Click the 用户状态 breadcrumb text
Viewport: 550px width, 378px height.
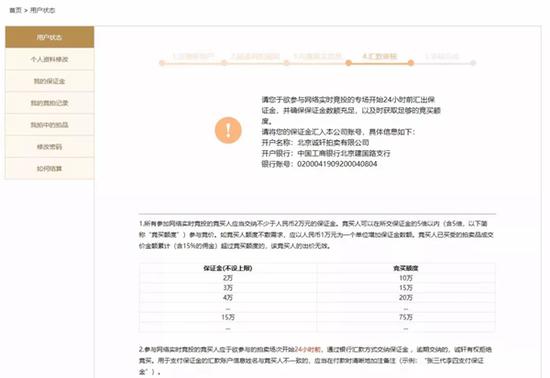42,10
